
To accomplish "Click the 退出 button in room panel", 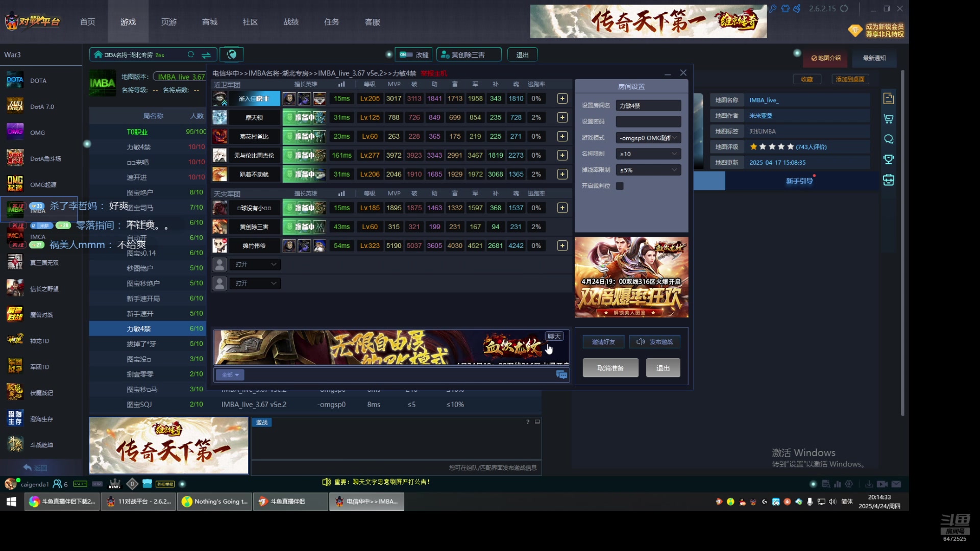I will click(663, 368).
